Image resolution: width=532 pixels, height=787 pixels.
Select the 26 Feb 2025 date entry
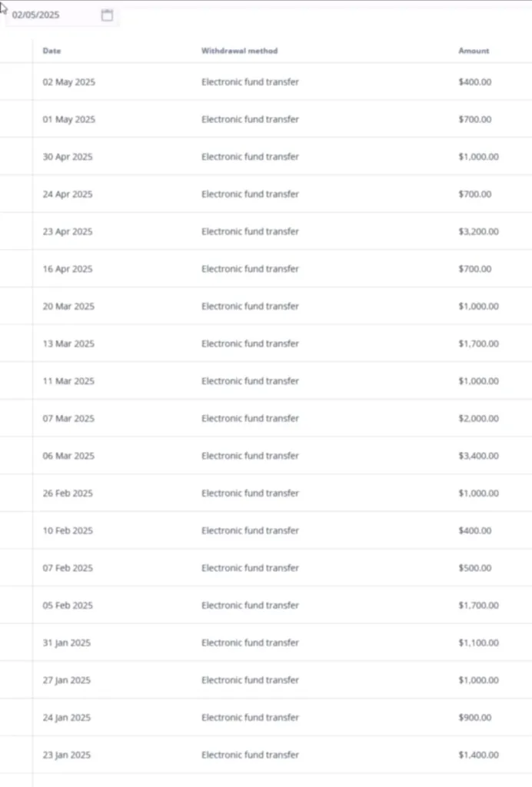(68, 493)
